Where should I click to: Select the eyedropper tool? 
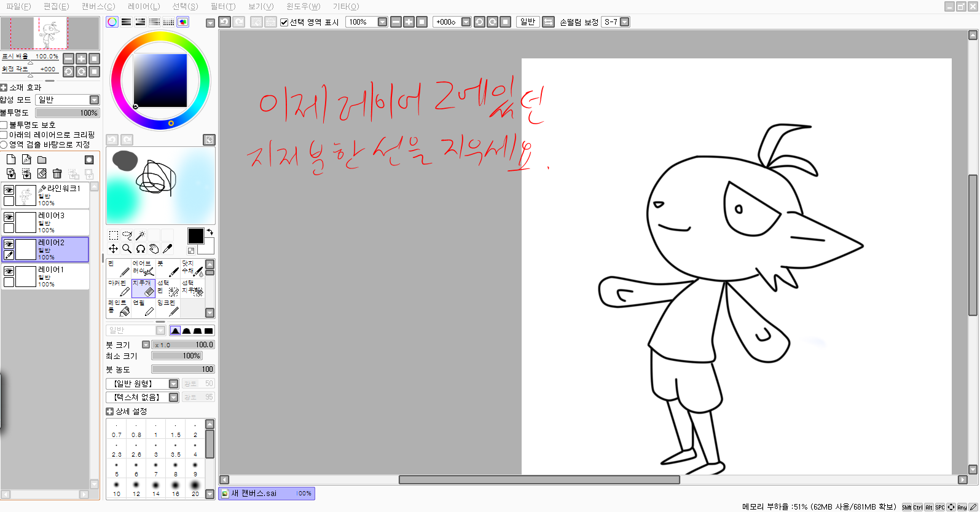pos(168,249)
